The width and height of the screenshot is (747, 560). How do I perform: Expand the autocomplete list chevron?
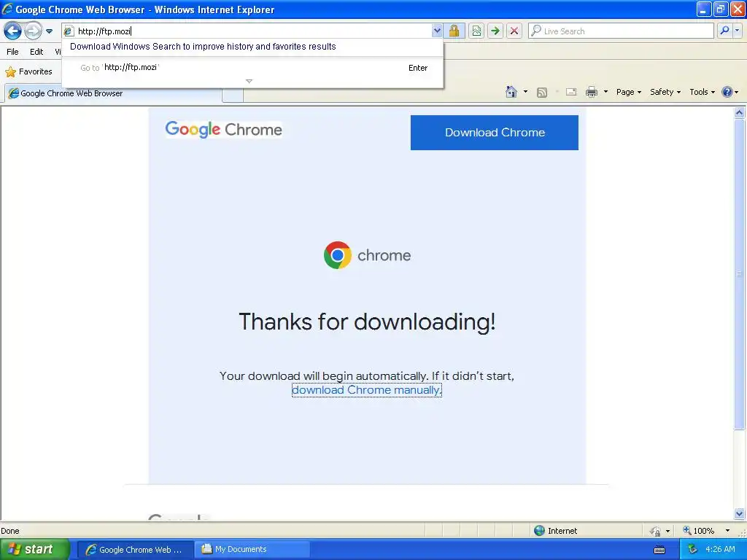[249, 82]
